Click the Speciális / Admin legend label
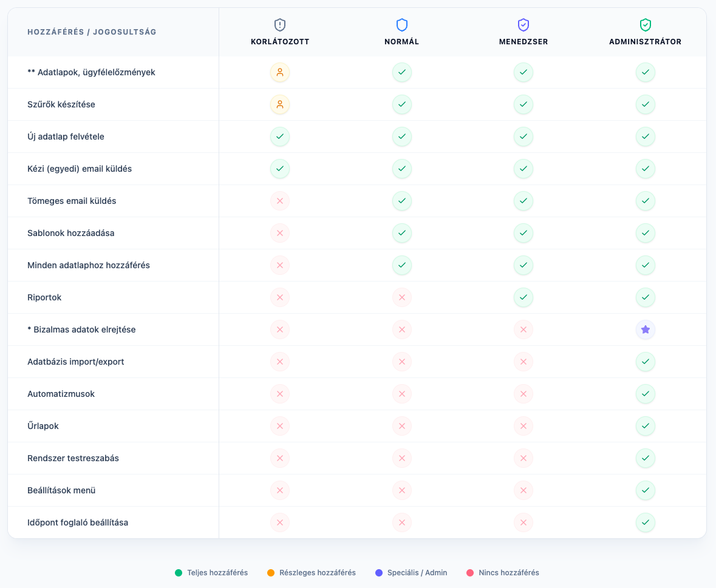 coord(417,573)
